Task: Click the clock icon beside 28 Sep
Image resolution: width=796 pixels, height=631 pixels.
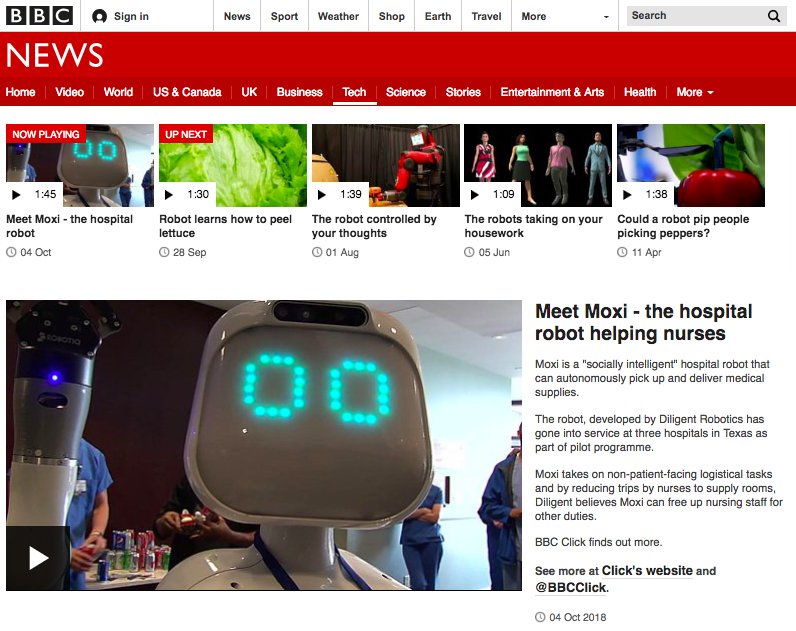Action: [x=164, y=252]
